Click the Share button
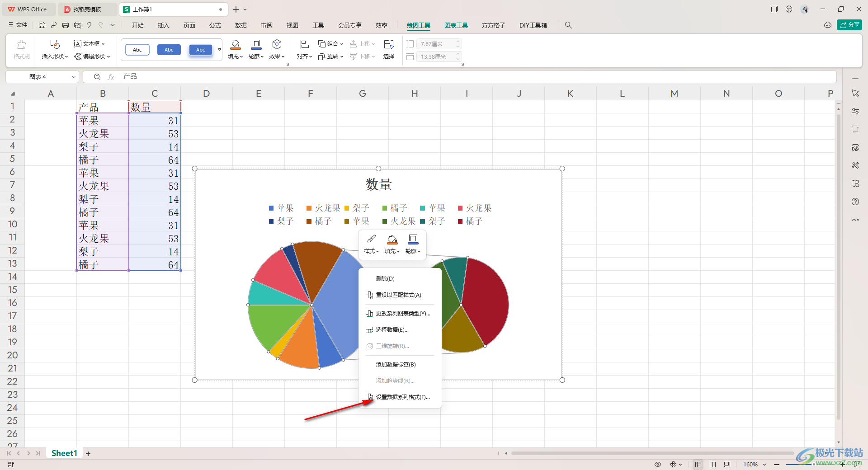 (849, 25)
